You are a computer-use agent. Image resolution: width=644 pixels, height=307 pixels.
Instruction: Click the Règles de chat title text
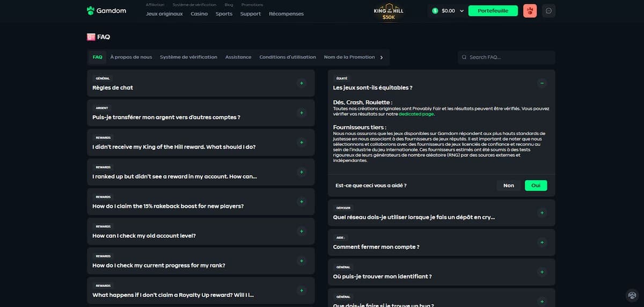pyautogui.click(x=113, y=87)
